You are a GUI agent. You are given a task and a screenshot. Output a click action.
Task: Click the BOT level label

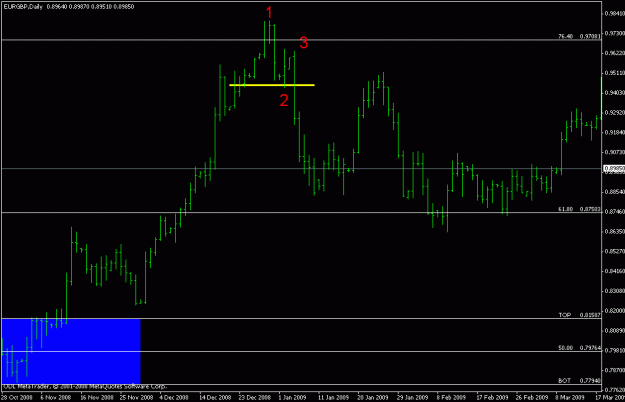[564, 381]
